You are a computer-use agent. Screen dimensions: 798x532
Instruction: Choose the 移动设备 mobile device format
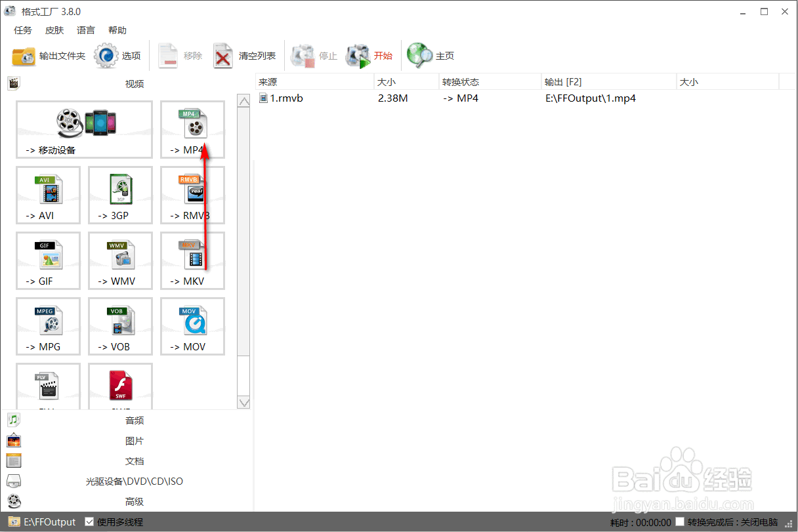point(84,129)
